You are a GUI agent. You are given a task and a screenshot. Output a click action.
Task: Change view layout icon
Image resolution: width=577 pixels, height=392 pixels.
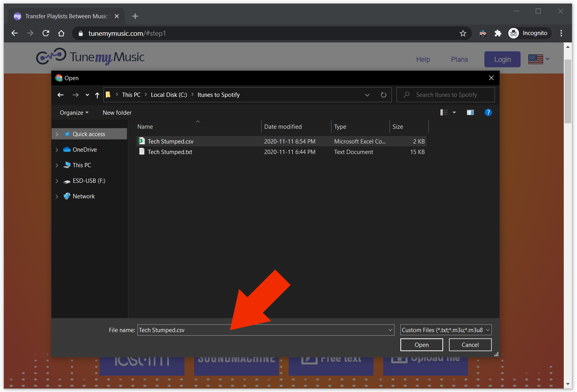pyautogui.click(x=444, y=112)
